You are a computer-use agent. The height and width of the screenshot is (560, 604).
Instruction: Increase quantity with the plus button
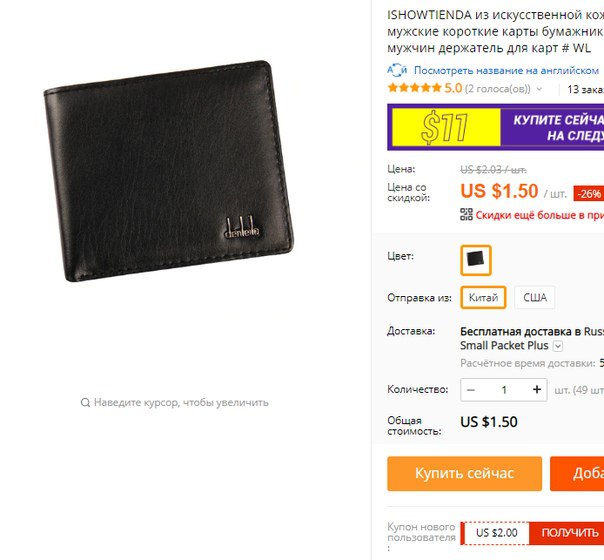click(537, 390)
